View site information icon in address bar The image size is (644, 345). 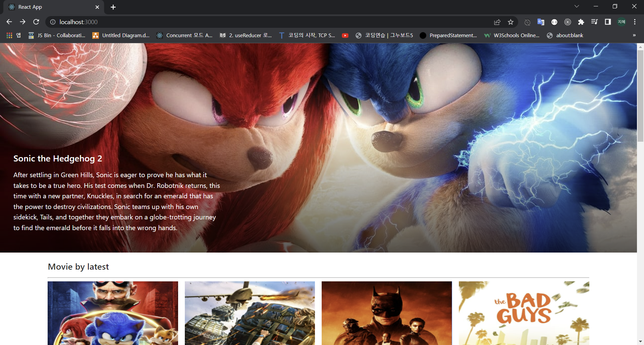(x=53, y=22)
